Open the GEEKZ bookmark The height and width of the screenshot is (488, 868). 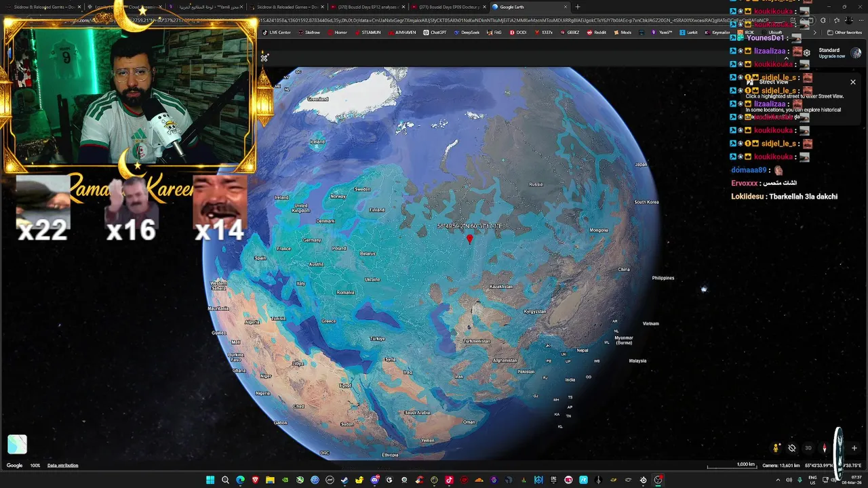tap(570, 33)
